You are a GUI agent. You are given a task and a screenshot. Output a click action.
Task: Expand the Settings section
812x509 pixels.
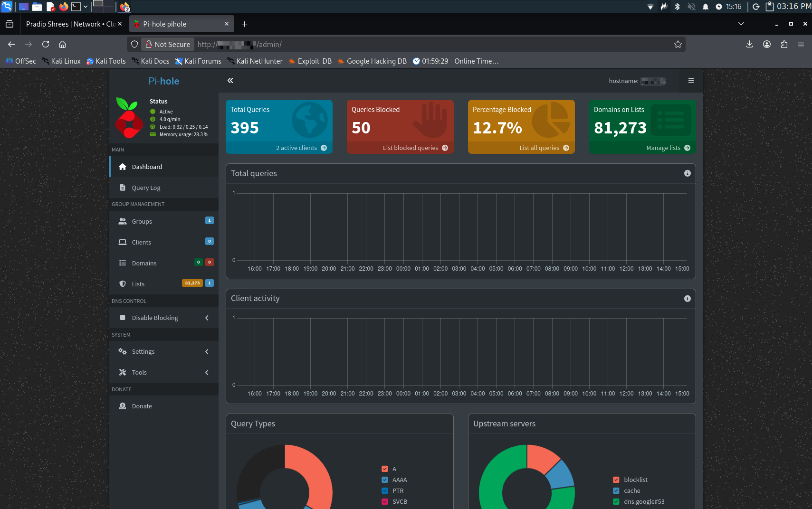(x=143, y=351)
